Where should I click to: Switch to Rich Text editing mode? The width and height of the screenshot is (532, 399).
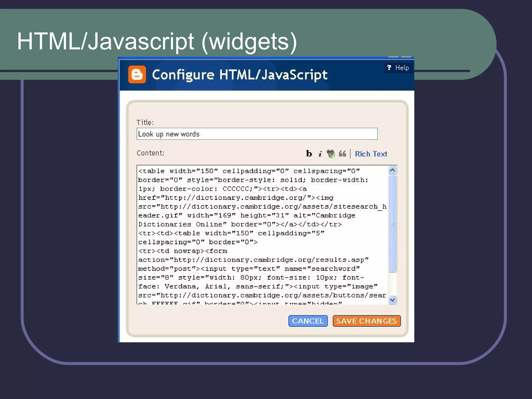click(371, 154)
